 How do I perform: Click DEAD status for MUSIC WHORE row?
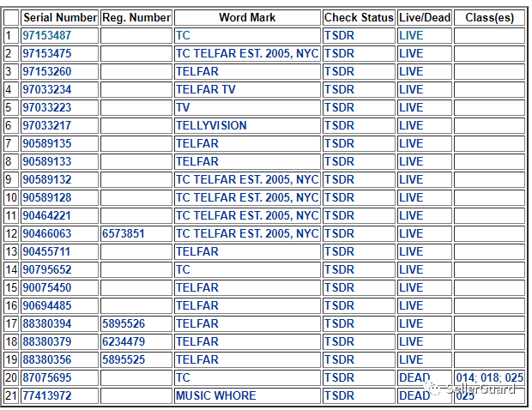tap(414, 395)
